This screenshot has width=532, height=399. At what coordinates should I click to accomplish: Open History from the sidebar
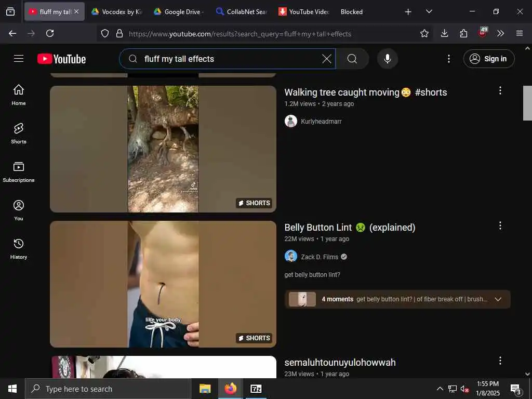click(x=19, y=249)
